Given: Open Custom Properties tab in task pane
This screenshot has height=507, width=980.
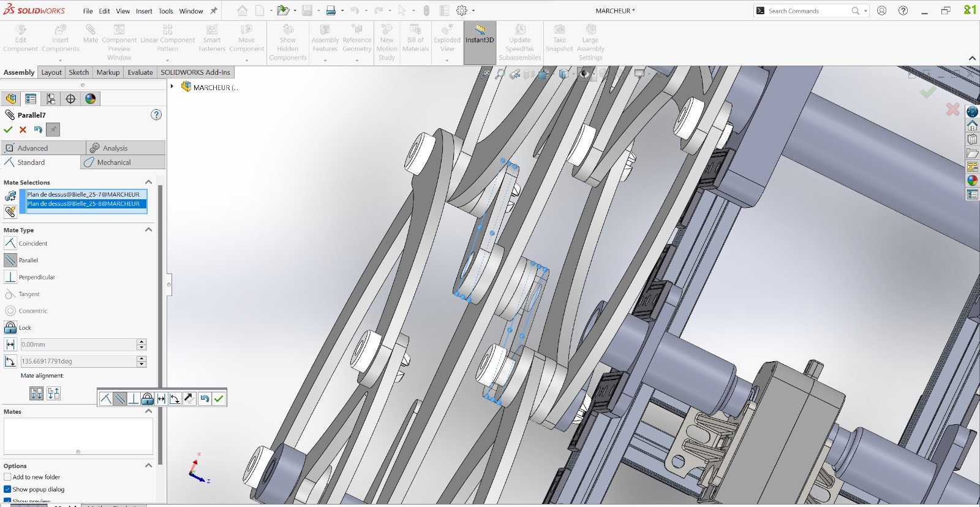Looking at the screenshot, I should (972, 194).
